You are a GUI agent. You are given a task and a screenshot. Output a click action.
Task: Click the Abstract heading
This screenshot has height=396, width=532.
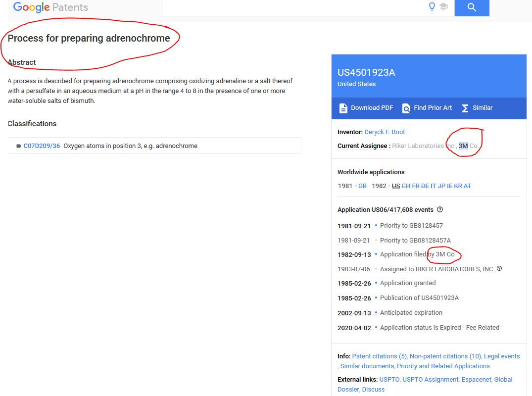[22, 62]
